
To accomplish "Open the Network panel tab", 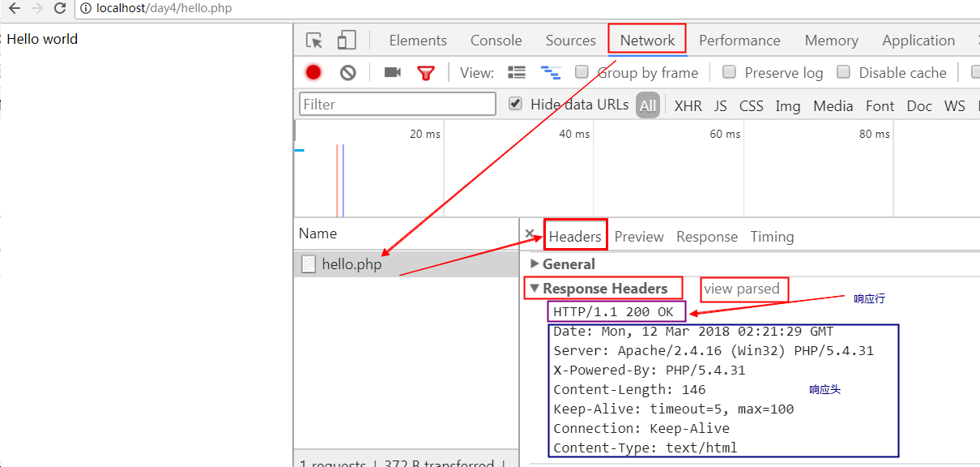I will [x=647, y=41].
